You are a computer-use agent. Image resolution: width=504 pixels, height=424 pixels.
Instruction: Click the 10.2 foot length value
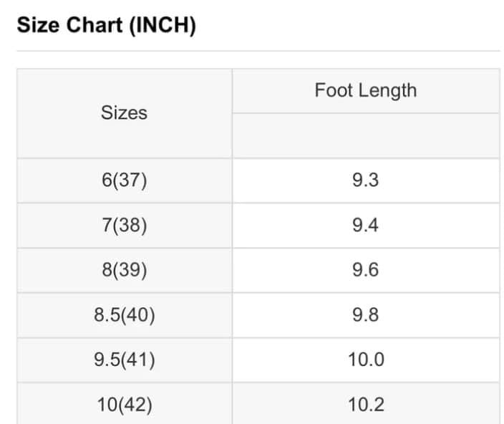click(366, 405)
